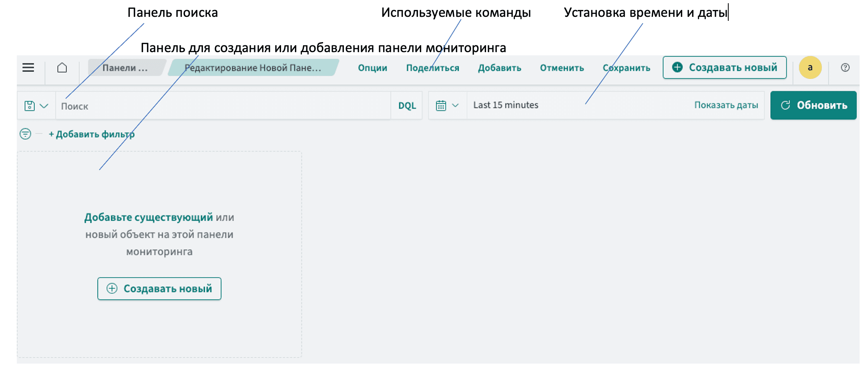Open the Опции menu
This screenshot has width=868, height=372.
point(372,68)
